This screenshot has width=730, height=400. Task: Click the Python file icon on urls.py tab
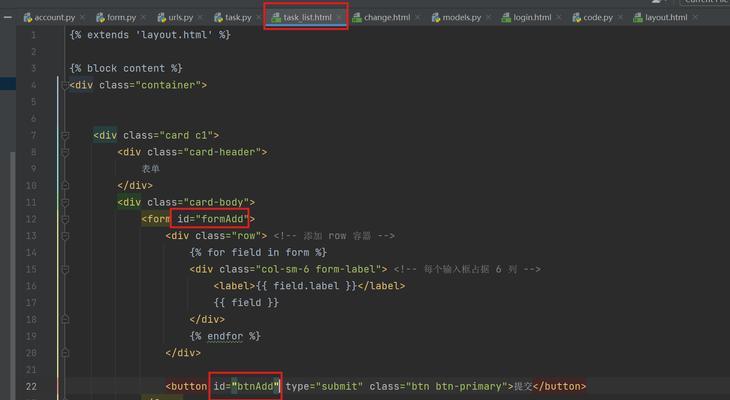(162, 18)
